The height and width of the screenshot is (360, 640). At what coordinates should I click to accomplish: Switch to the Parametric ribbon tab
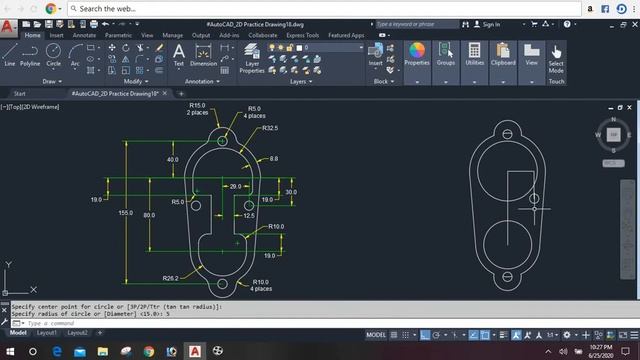tap(118, 36)
